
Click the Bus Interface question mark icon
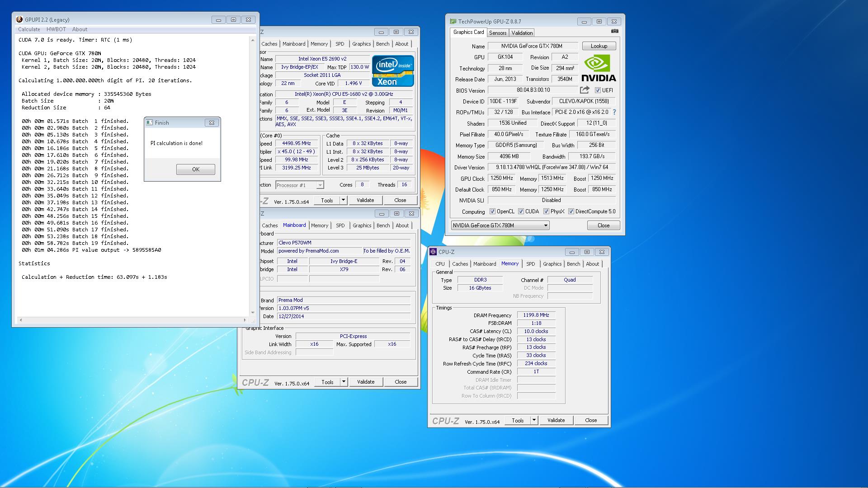click(614, 112)
